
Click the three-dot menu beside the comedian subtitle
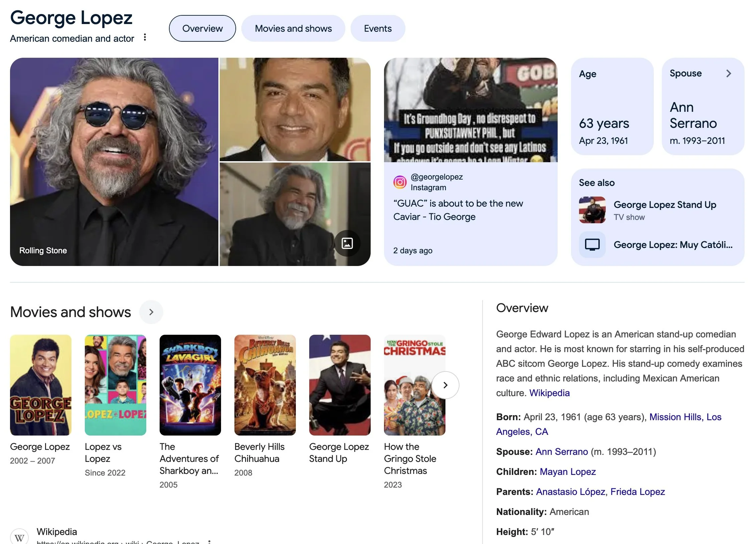[145, 37]
